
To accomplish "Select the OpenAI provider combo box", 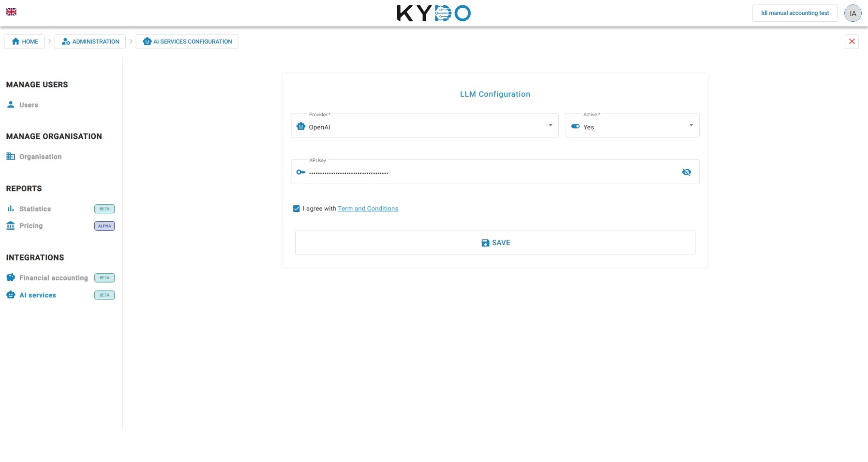I will (424, 125).
